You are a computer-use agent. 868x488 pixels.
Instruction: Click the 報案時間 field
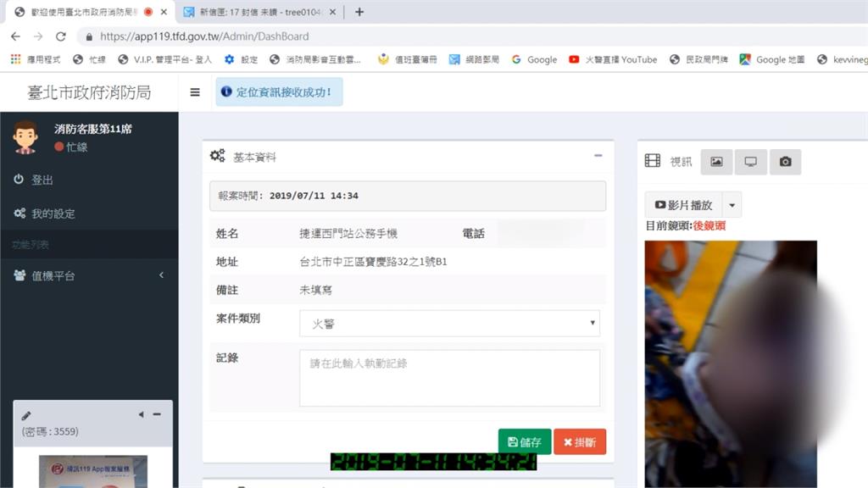(408, 196)
